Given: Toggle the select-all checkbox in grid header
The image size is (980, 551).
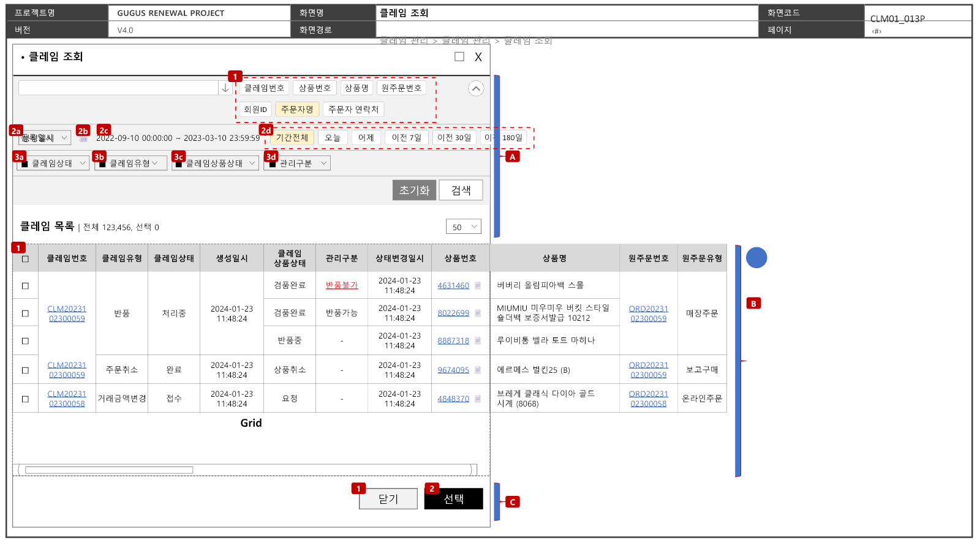Looking at the screenshot, I should tap(25, 259).
